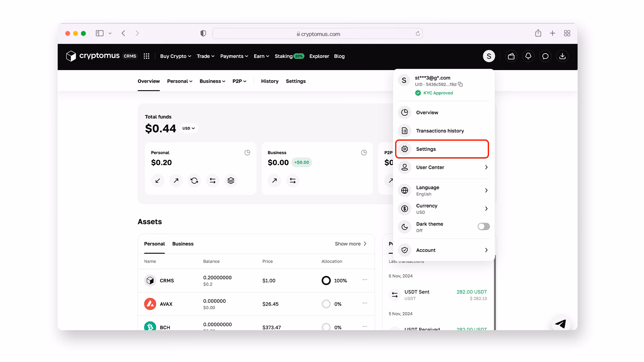Viewport: 644px width, 362px height.
Task: Open the History tab
Action: pyautogui.click(x=270, y=81)
